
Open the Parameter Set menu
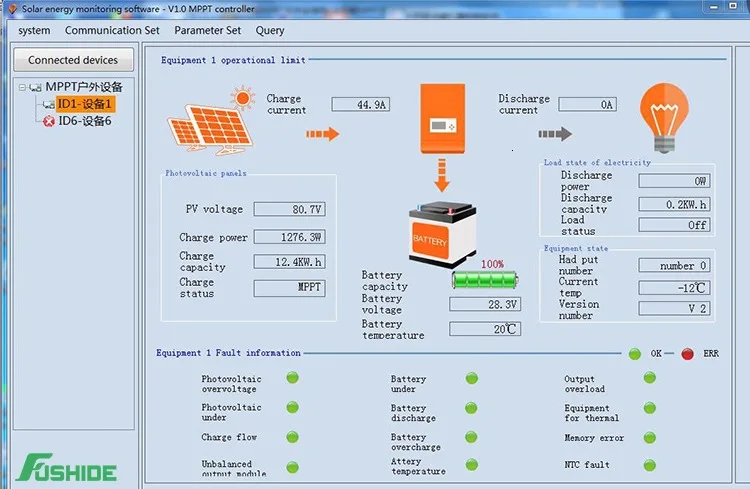(208, 31)
